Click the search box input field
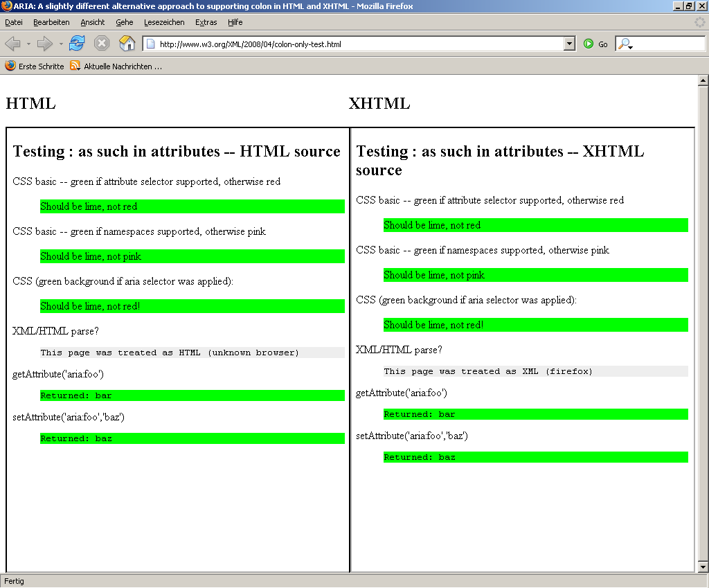Viewport: 709px width, 588px height. click(668, 44)
